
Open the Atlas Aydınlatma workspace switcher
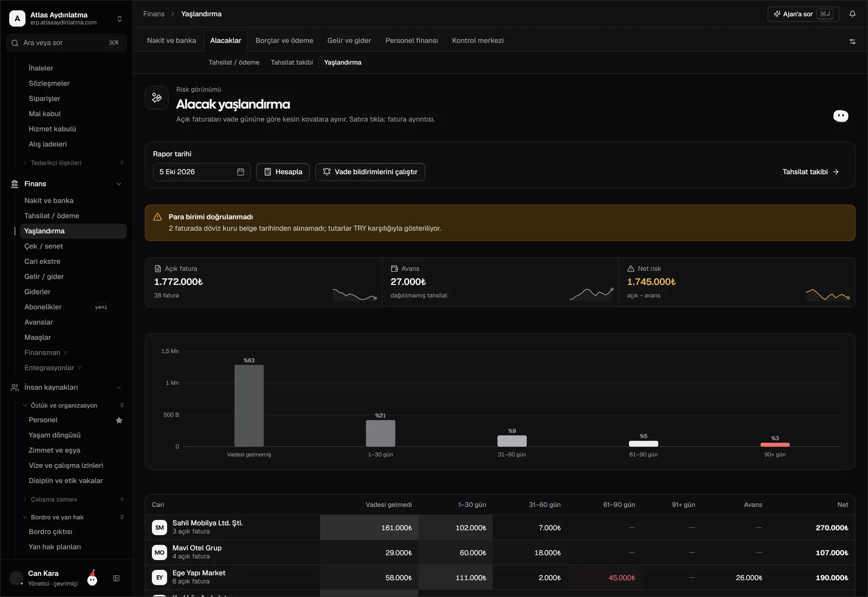point(66,18)
